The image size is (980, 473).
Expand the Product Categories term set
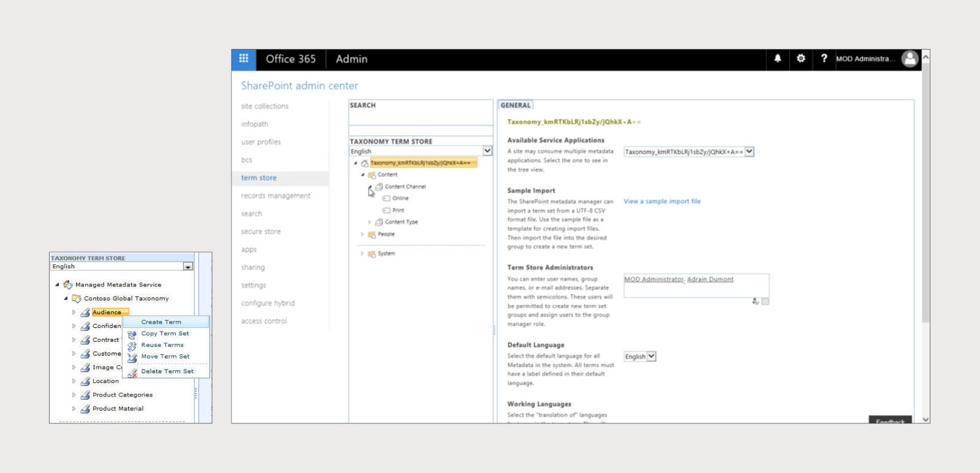[74, 395]
